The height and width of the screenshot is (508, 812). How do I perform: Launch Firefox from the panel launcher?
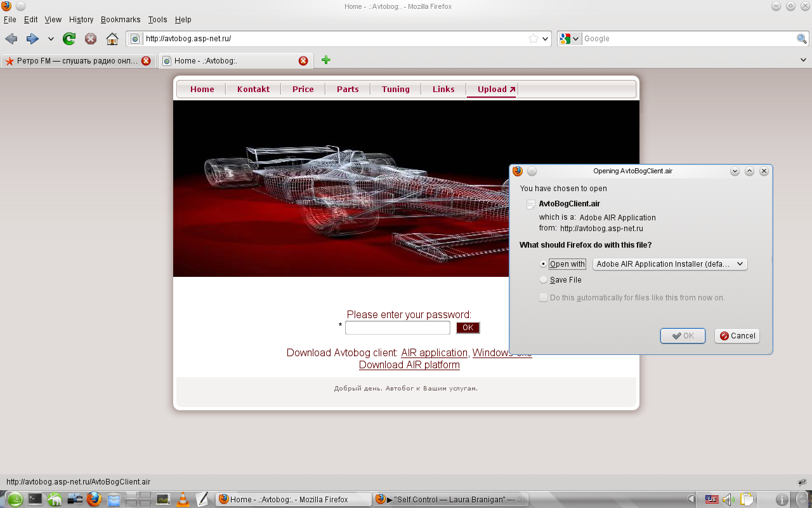click(94, 499)
